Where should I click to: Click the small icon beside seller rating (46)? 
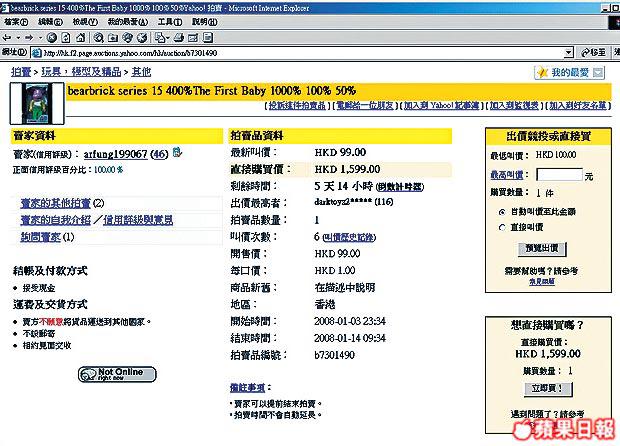click(178, 153)
